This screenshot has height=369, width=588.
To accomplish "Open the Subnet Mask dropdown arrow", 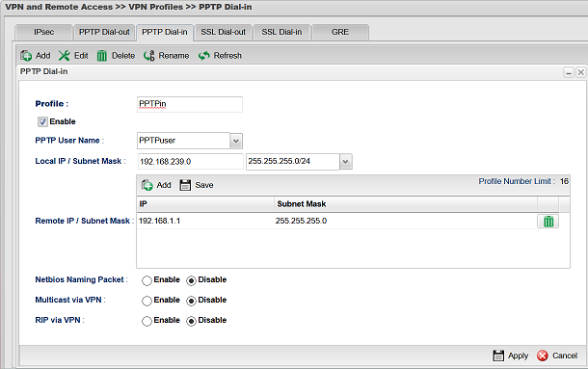I will pos(346,162).
